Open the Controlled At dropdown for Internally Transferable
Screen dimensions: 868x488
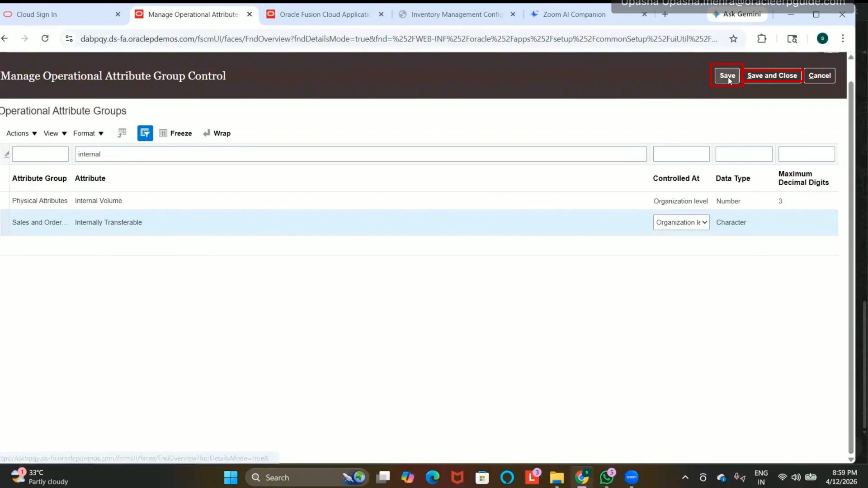click(681, 222)
